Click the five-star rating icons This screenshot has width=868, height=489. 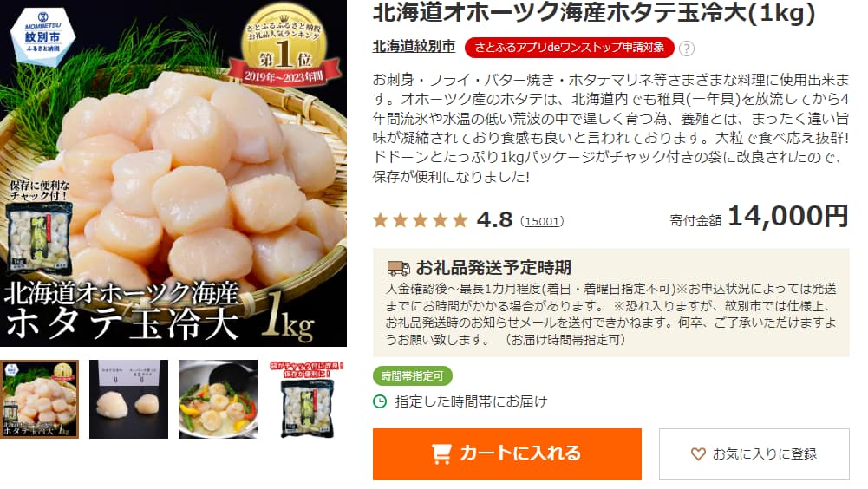tap(421, 220)
